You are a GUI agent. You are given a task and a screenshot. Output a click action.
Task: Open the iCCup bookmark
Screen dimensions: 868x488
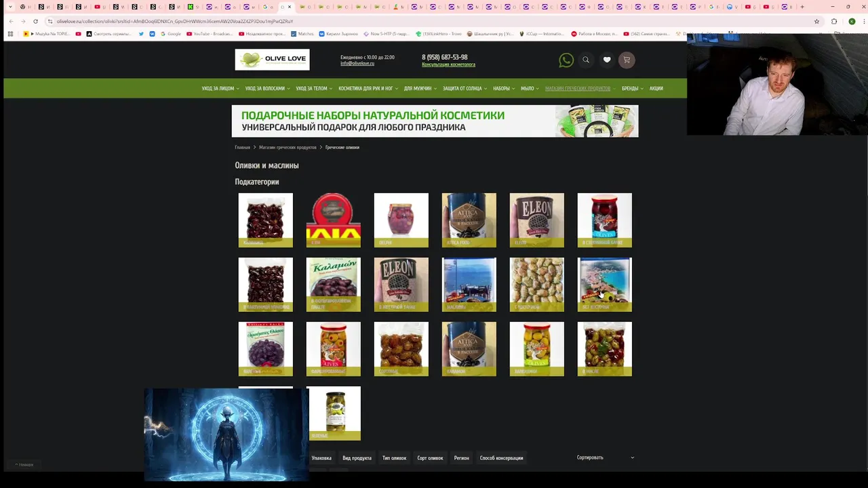[542, 33]
